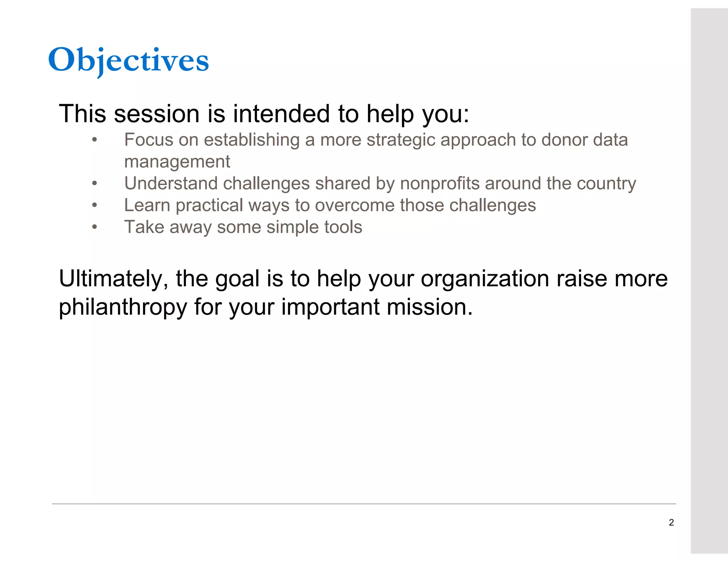Click the bullet marker before "Take away"

point(94,227)
